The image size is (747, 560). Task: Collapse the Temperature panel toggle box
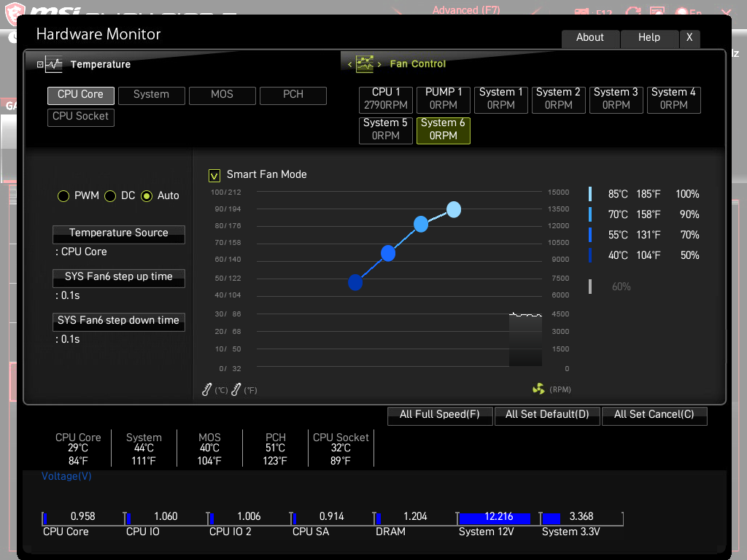coord(40,65)
